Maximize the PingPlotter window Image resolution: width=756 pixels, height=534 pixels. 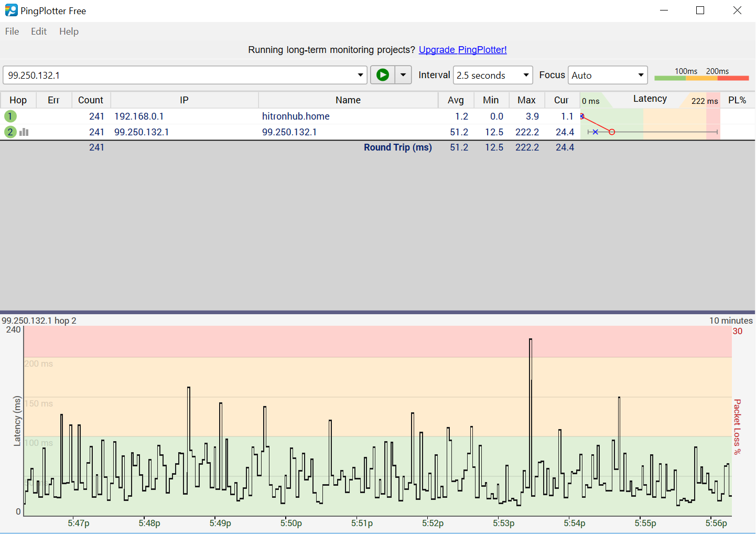[x=700, y=10]
